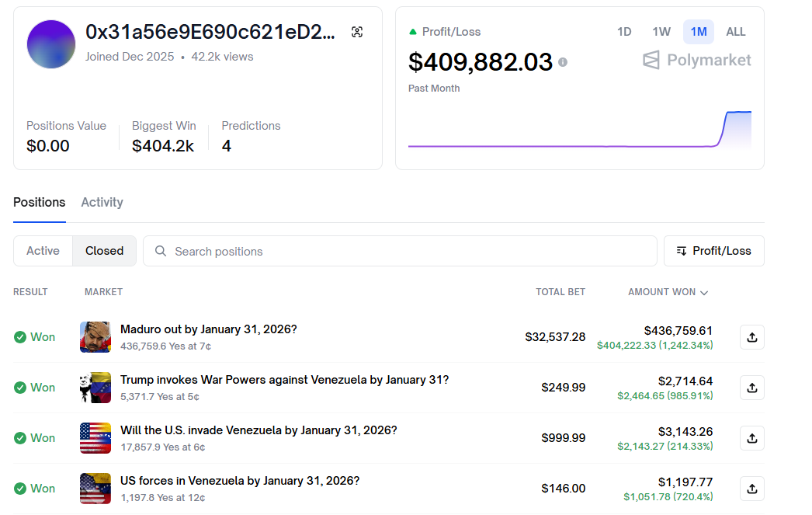Click the QR scan icon beside the wallet address
812x515 pixels.
[357, 32]
